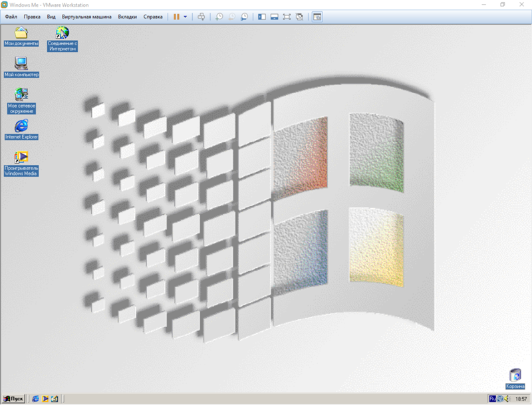
Task: Close the VMware Workstation window
Action: [x=521, y=5]
